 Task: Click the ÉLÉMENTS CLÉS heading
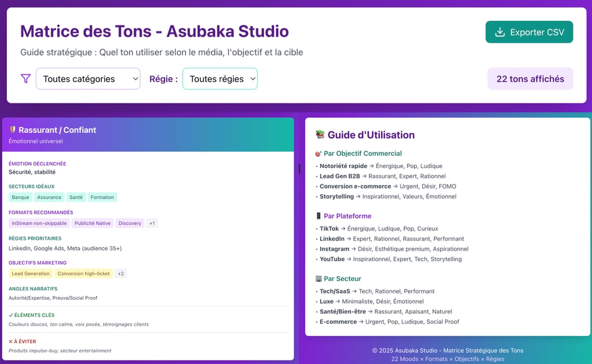tap(32, 315)
